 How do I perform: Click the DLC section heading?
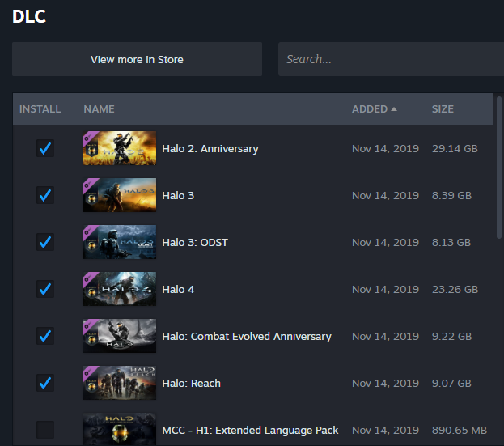(x=29, y=16)
